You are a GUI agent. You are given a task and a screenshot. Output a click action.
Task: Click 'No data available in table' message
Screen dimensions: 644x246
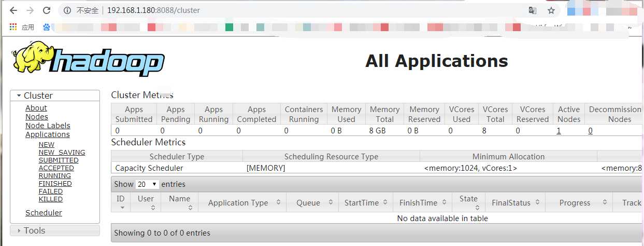pyautogui.click(x=442, y=218)
